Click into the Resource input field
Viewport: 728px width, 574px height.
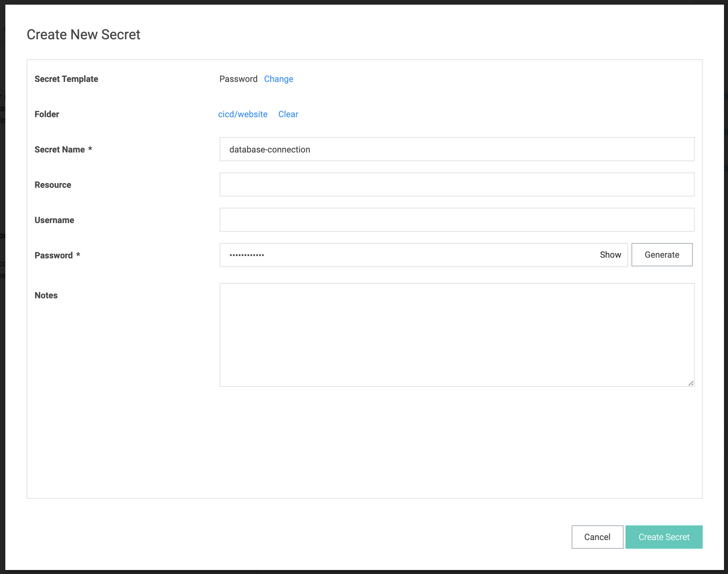pos(457,184)
